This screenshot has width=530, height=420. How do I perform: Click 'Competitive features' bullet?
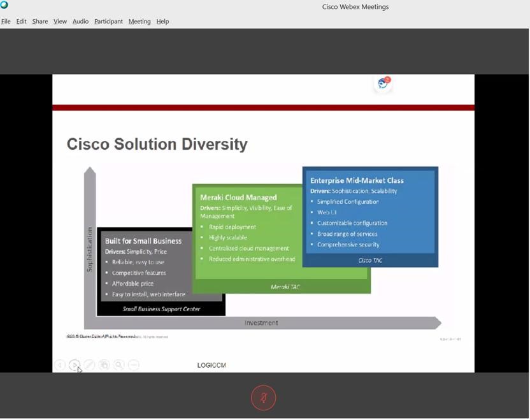tap(139, 273)
